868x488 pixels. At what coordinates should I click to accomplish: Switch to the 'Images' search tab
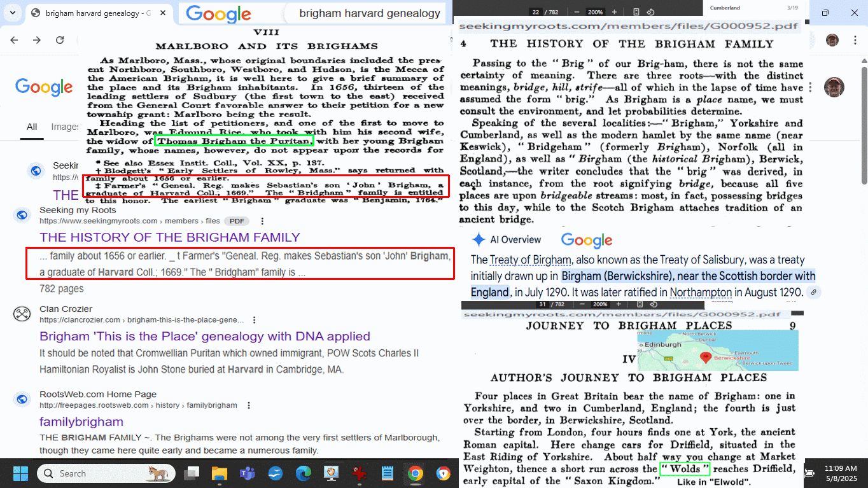tap(65, 127)
